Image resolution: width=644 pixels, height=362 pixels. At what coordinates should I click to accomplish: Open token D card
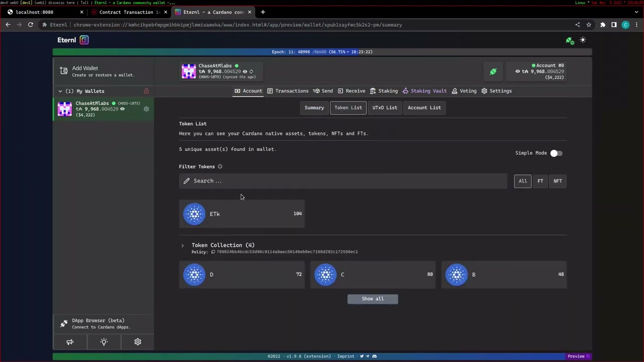242,275
